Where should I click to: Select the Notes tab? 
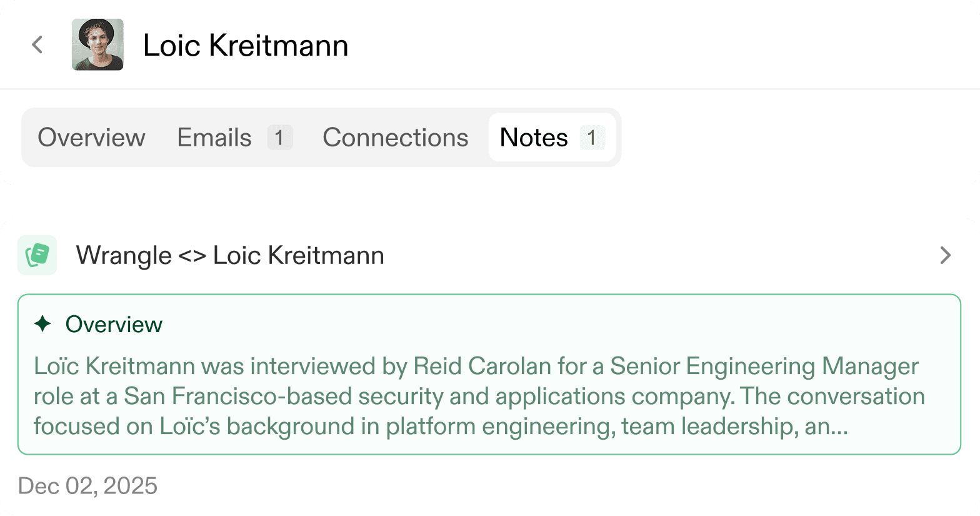coord(534,138)
